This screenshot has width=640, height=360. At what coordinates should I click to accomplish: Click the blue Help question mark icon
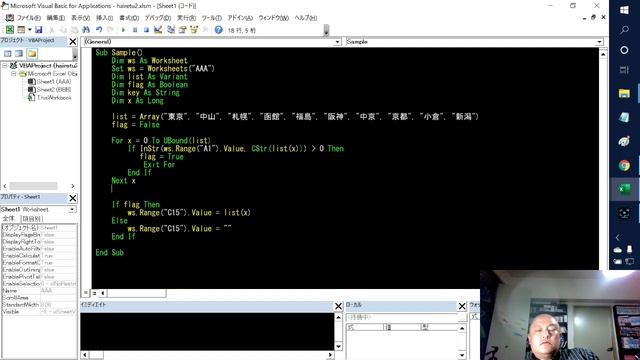coord(218,29)
